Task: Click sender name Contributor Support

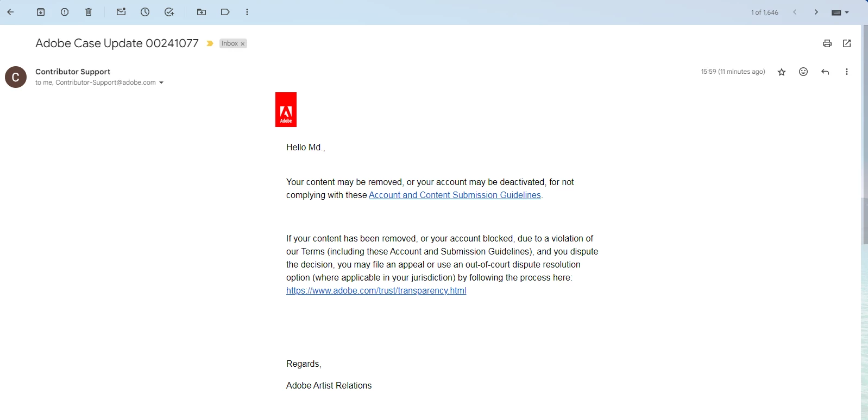Action: [x=73, y=72]
